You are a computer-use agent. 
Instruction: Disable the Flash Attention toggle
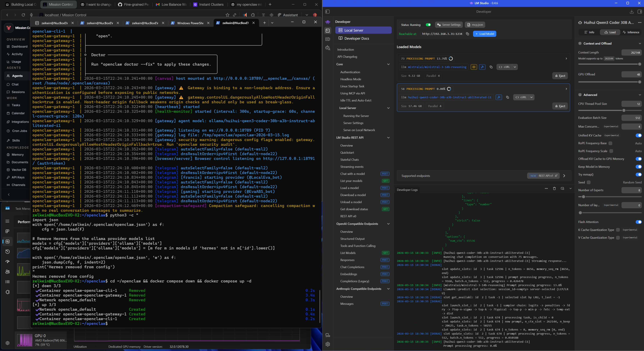pyautogui.click(x=638, y=222)
